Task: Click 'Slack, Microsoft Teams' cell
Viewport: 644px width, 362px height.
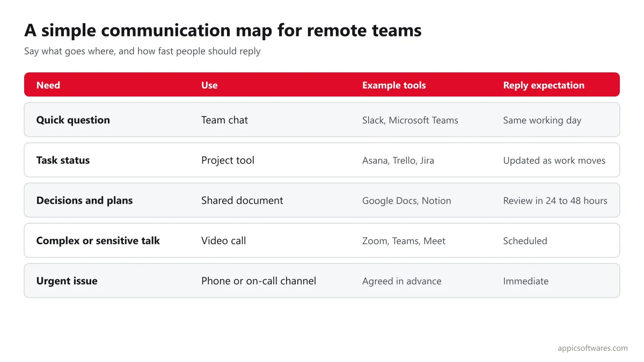Action: coord(410,120)
